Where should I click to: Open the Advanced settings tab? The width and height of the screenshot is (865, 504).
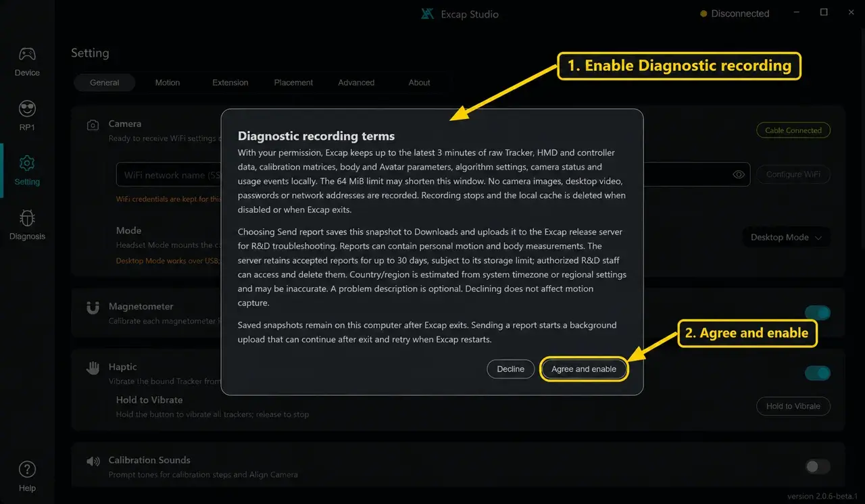point(356,82)
